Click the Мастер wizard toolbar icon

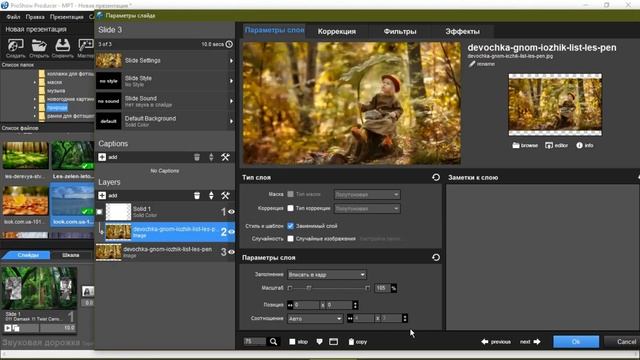click(86, 45)
